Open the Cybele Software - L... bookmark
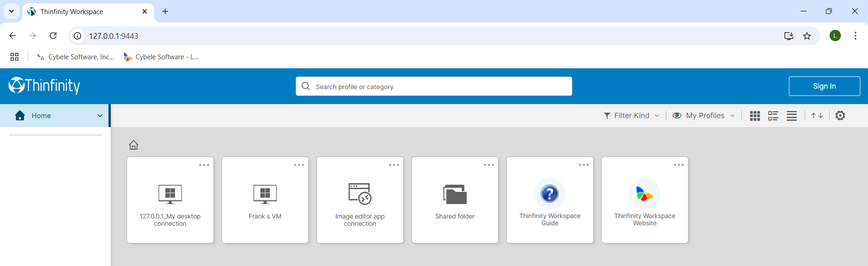The image size is (868, 266). coord(161,57)
